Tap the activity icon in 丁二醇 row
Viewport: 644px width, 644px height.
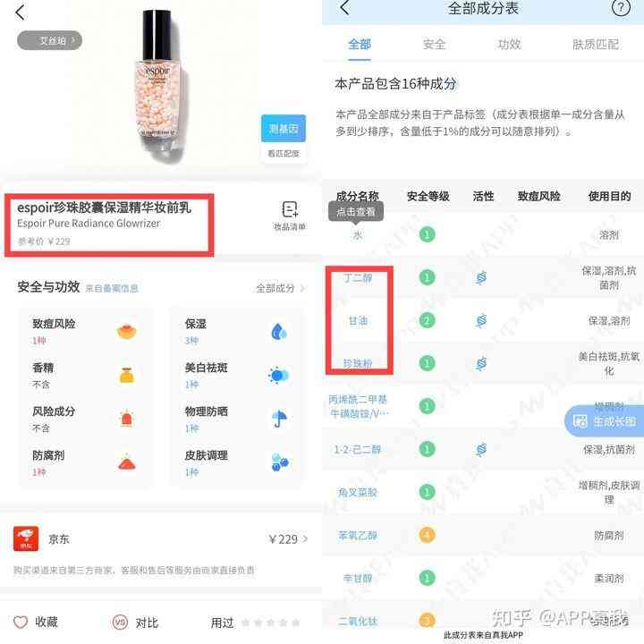point(481,277)
